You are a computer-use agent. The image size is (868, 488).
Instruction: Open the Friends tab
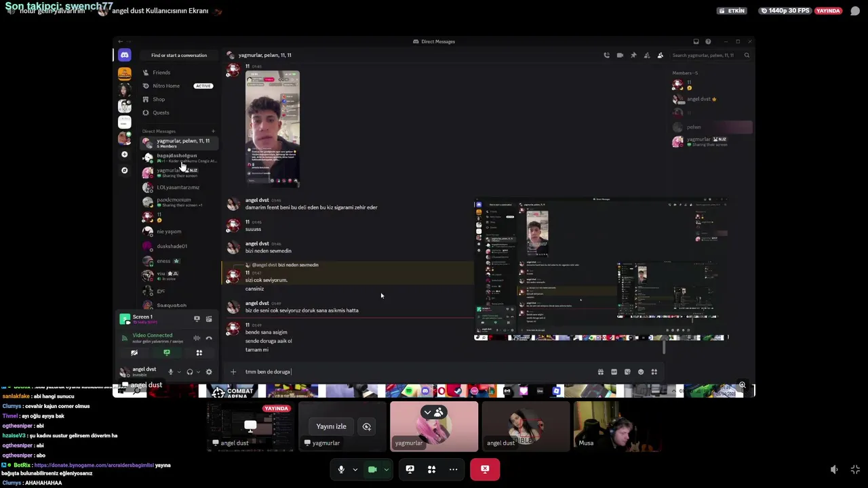(178, 73)
